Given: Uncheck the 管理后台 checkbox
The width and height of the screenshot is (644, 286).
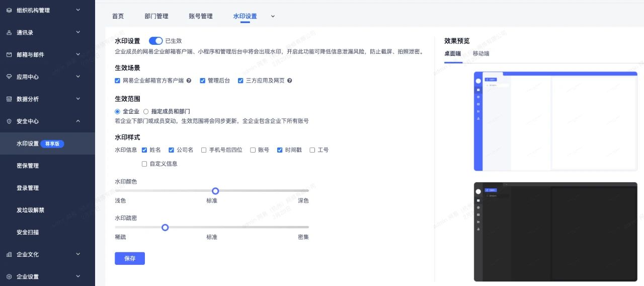Looking at the screenshot, I should 203,81.
